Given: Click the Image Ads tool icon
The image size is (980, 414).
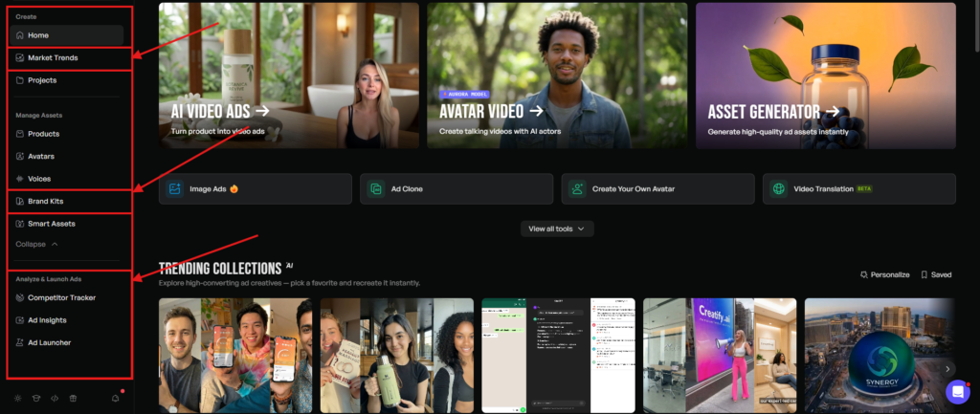Looking at the screenshot, I should [175, 189].
